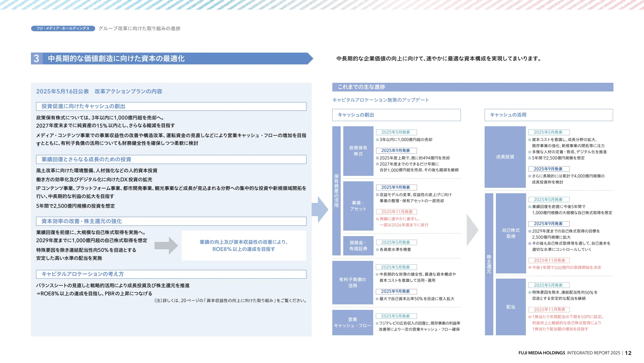Click the これまでの主な進捗 header bar

pos(473,87)
